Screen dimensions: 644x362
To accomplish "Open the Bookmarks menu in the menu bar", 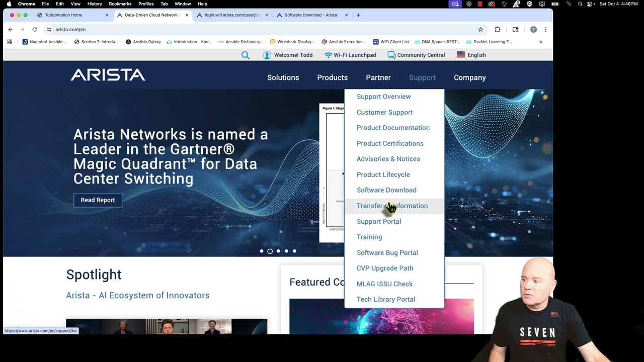I will tap(120, 4).
